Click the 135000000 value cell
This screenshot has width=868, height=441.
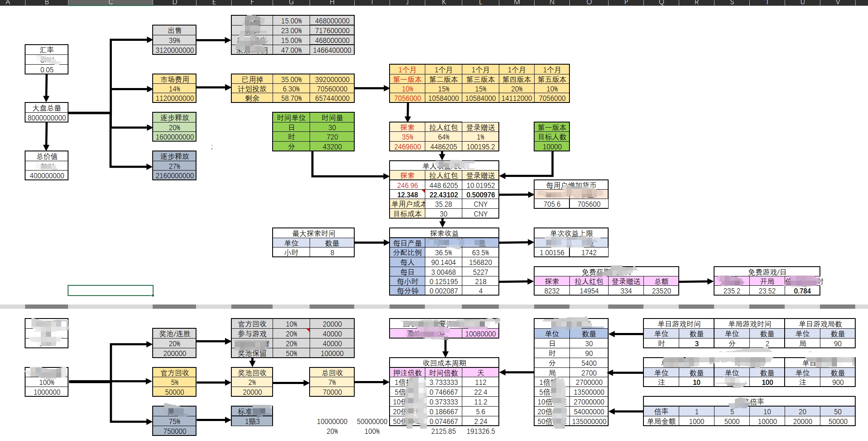pos(589,421)
